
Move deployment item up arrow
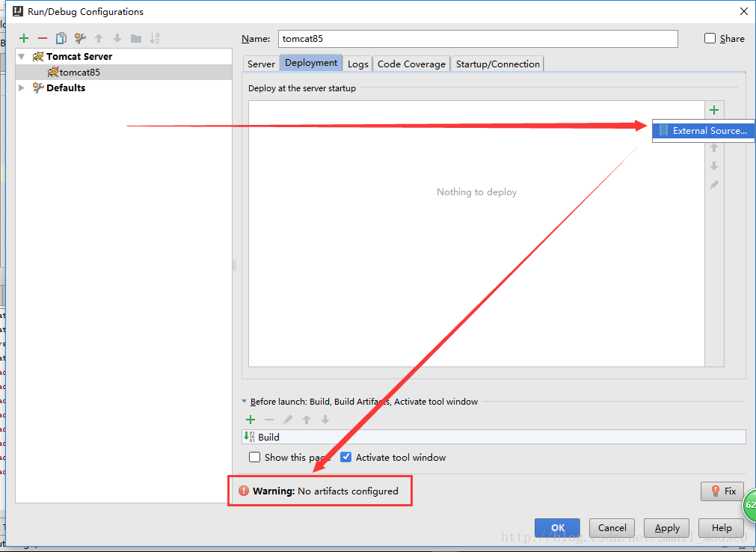coord(714,147)
